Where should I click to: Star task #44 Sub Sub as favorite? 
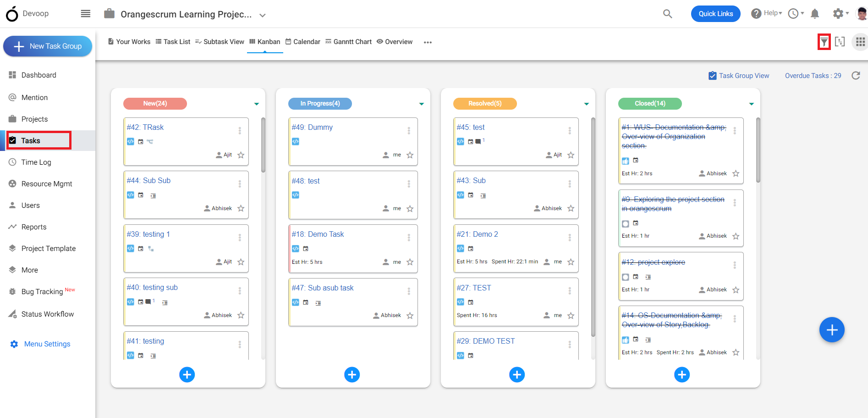pos(241,208)
